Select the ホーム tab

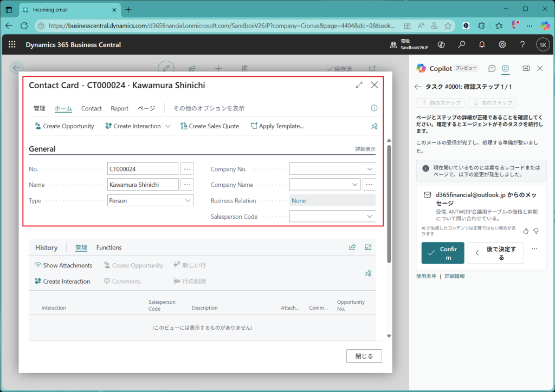(x=63, y=108)
